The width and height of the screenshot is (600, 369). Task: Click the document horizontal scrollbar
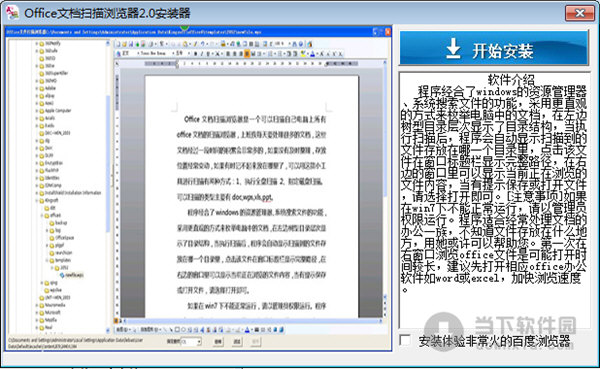(x=252, y=321)
